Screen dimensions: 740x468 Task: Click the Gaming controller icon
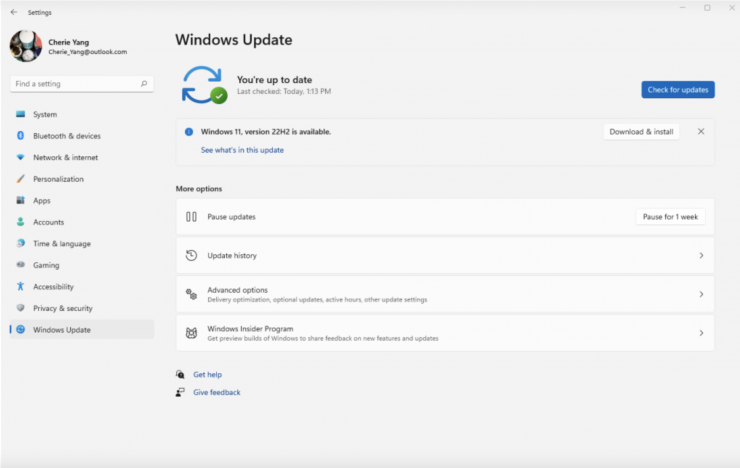click(20, 265)
